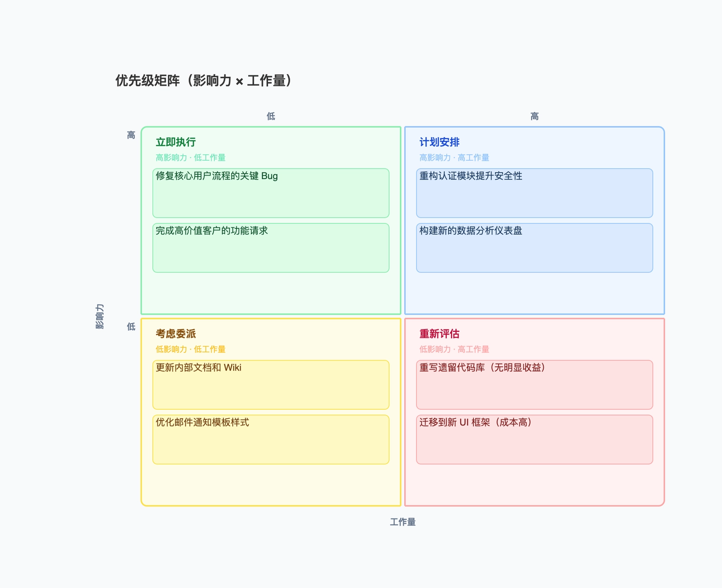
Task: Click the card '完成高价值客户的功能请求'
Action: 271,247
